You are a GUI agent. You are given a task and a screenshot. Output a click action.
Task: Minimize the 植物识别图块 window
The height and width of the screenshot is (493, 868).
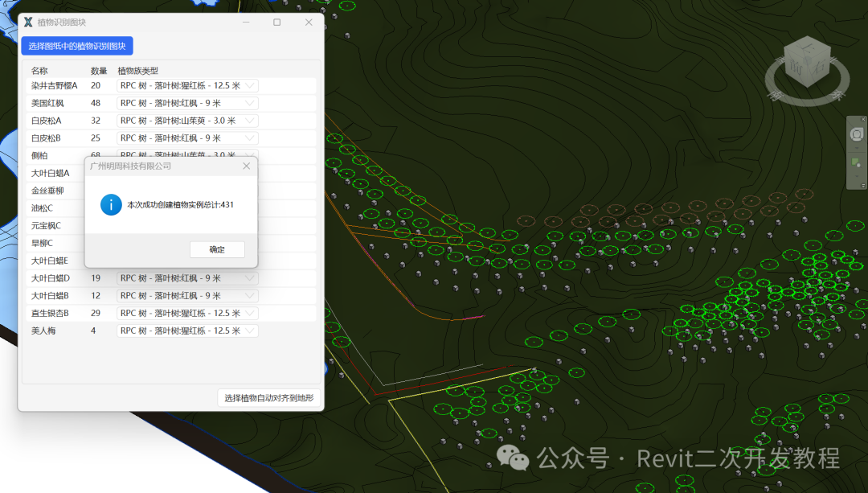click(x=246, y=23)
